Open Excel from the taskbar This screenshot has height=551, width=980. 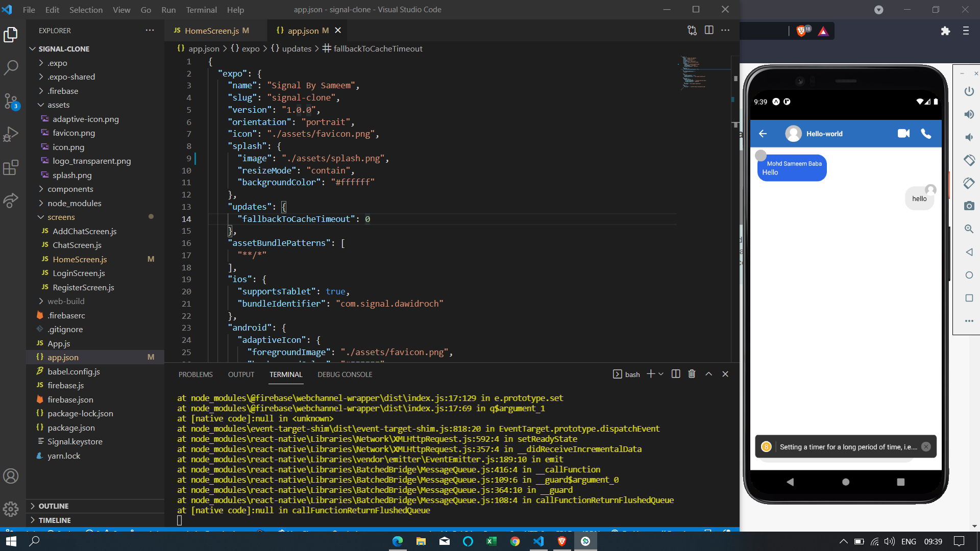492,541
